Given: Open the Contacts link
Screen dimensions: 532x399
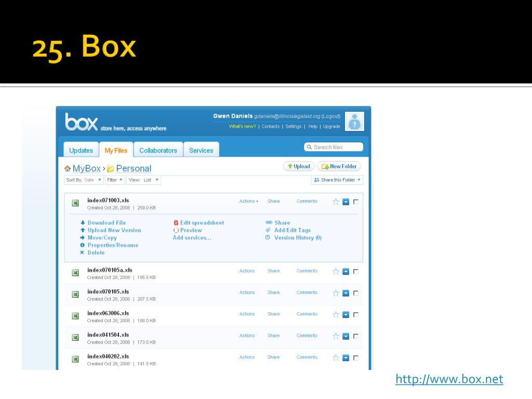Looking at the screenshot, I should click(270, 126).
